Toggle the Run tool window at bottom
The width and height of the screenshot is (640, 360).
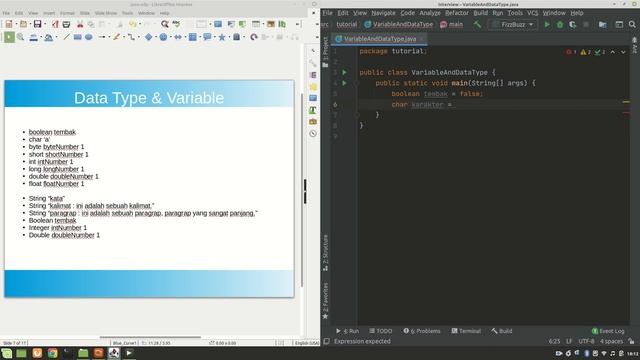[x=347, y=331]
